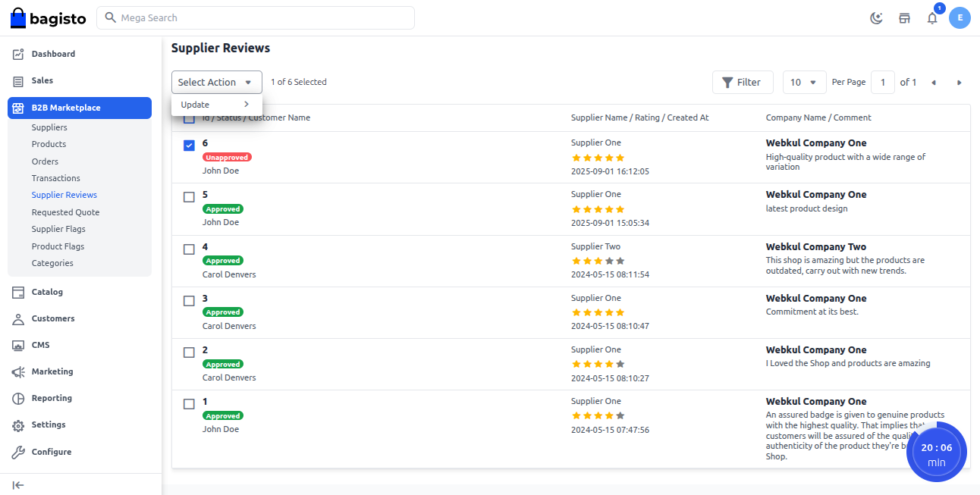Image resolution: width=980 pixels, height=495 pixels.
Task: Navigate to Product Flags submenu item
Action: (x=58, y=246)
